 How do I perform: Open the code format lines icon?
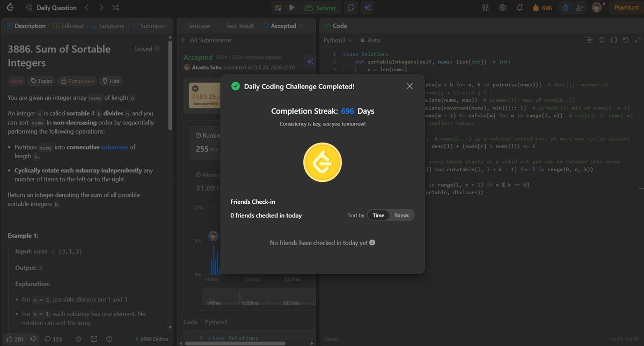click(590, 40)
